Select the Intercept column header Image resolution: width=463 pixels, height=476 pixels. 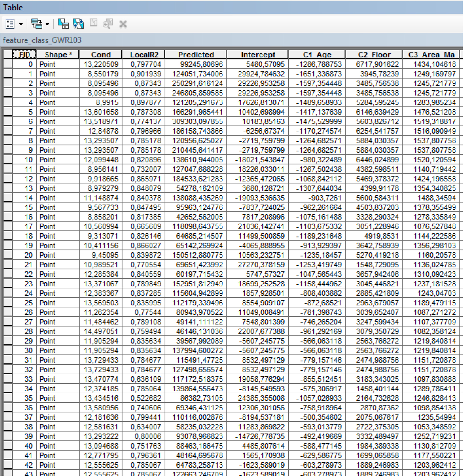click(x=258, y=54)
